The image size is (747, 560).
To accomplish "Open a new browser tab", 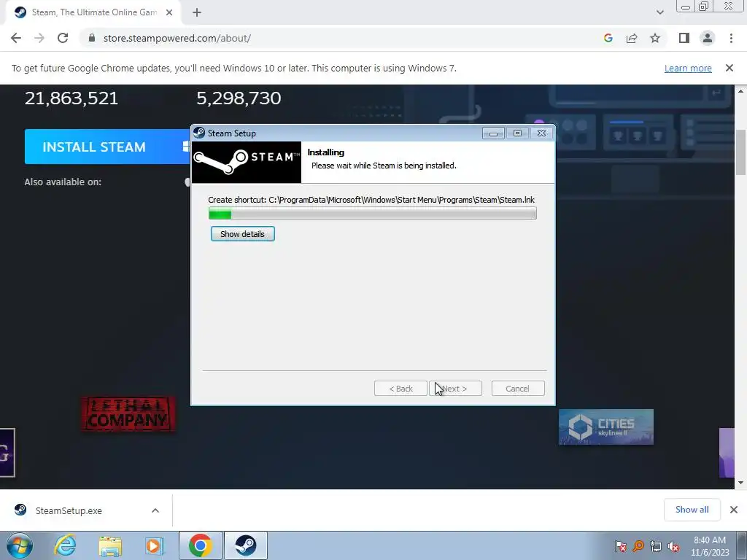I will (197, 13).
